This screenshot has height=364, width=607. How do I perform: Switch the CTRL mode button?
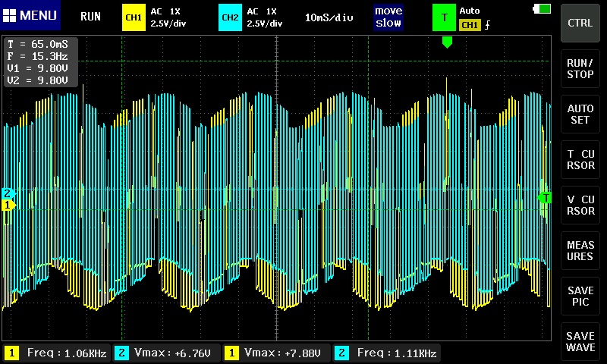(x=580, y=23)
